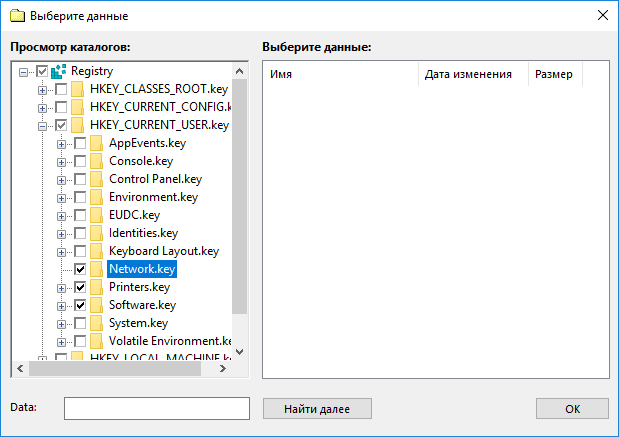Click the Printers.key folder icon

pyautogui.click(x=96, y=287)
